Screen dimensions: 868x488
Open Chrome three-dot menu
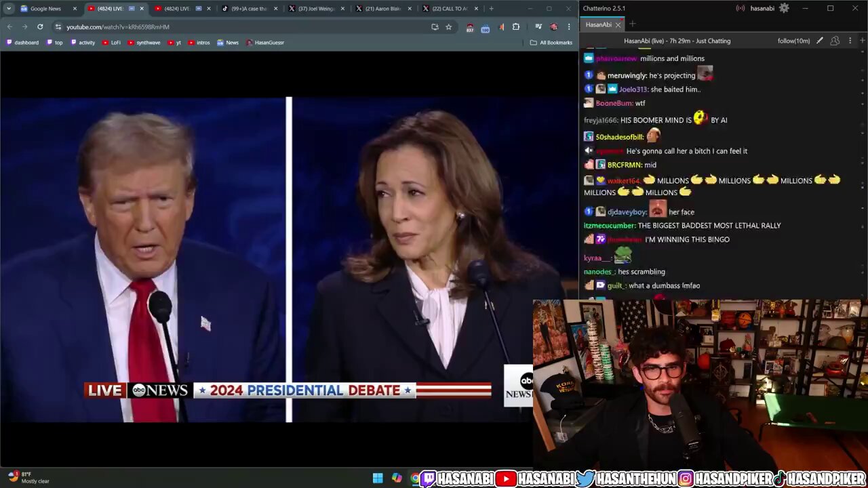coord(569,26)
